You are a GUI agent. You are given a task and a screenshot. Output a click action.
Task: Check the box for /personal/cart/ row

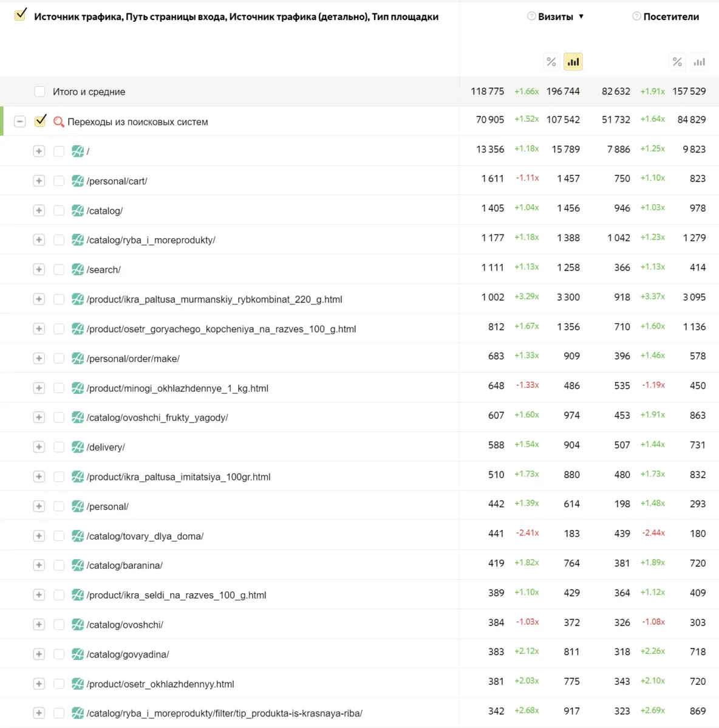tap(59, 181)
